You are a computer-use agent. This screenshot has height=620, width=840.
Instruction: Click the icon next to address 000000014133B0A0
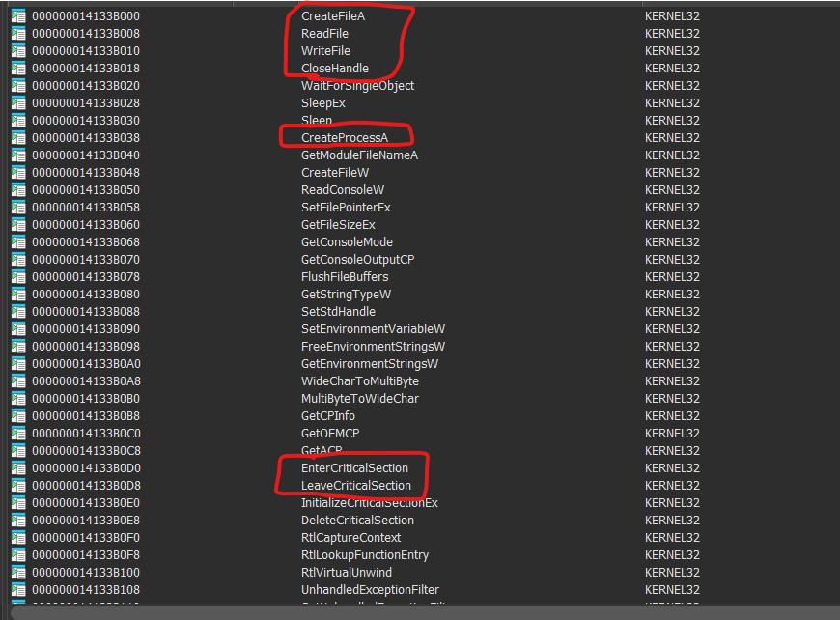click(x=17, y=364)
